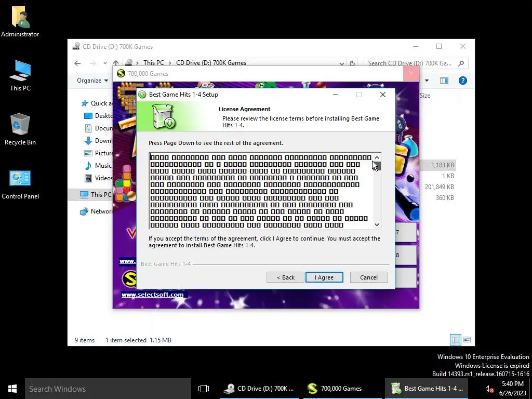Open recent locations dropdown in Explorer
The image size is (532, 399).
click(105, 63)
